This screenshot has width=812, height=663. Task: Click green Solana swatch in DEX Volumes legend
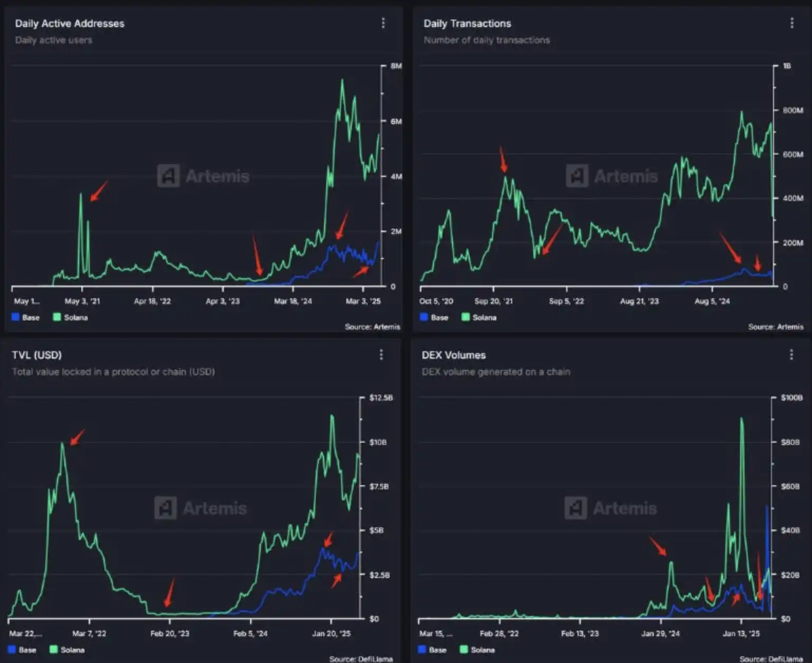pos(464,650)
